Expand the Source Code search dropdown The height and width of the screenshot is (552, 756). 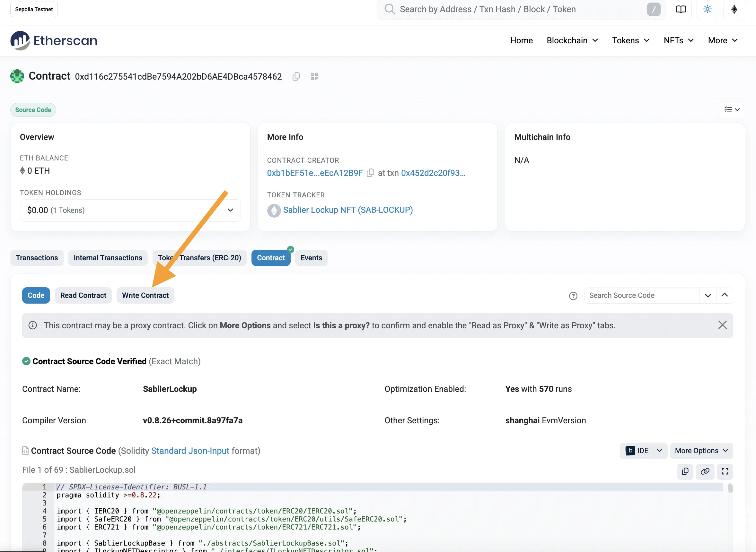(x=708, y=295)
